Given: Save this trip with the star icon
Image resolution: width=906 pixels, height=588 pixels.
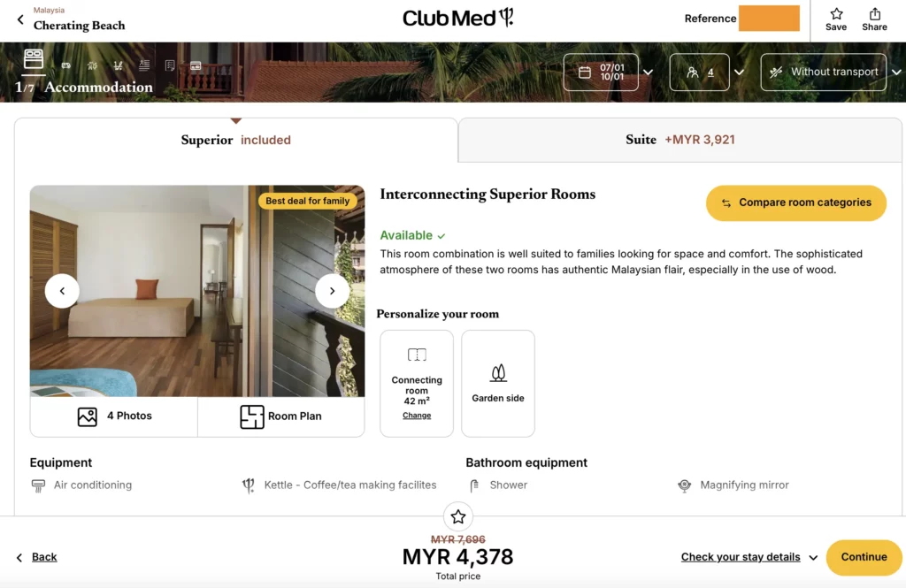Looking at the screenshot, I should tap(836, 19).
